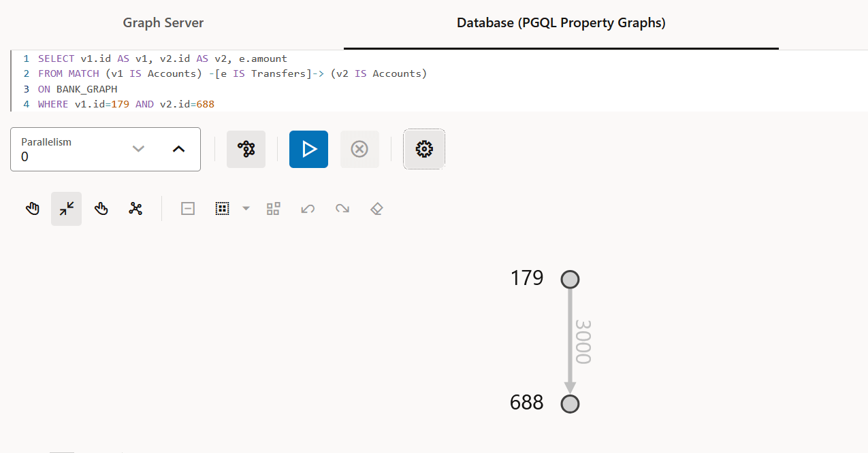Increase Parallelism with the up chevron
Image resolution: width=868 pixels, height=453 pixels.
(x=178, y=149)
